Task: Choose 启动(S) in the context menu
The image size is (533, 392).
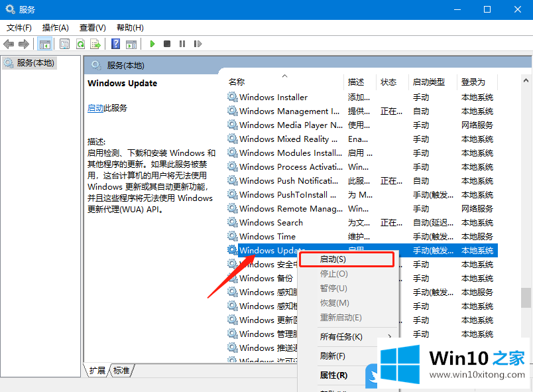Action: click(346, 259)
